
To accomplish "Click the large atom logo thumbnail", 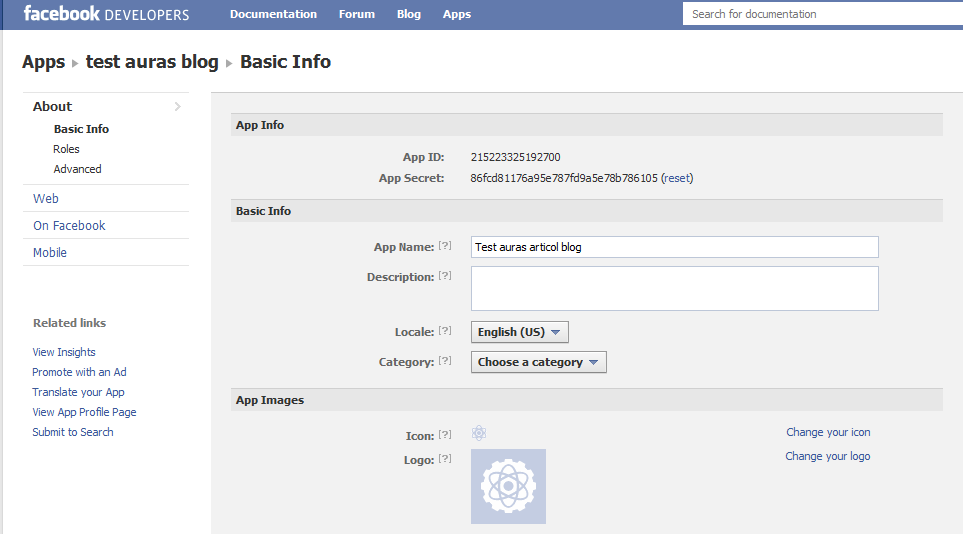I will pos(508,486).
